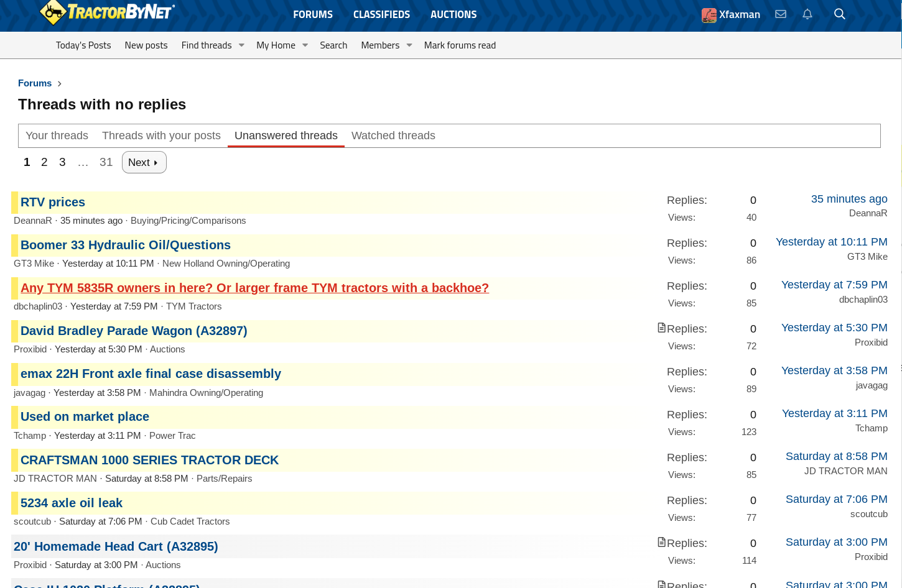This screenshot has width=902, height=588.
Task: Click Yesterday at 10:11 PM last-post link
Action: (x=831, y=242)
